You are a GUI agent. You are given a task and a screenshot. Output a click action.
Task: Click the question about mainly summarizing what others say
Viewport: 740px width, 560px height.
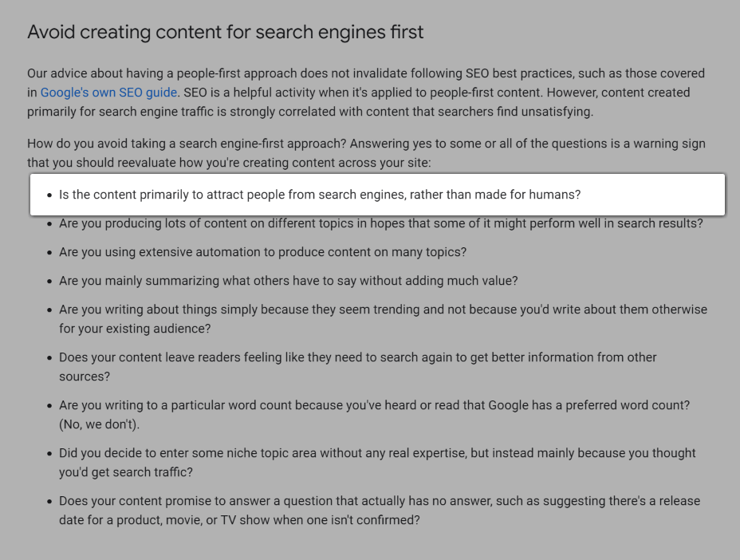288,281
